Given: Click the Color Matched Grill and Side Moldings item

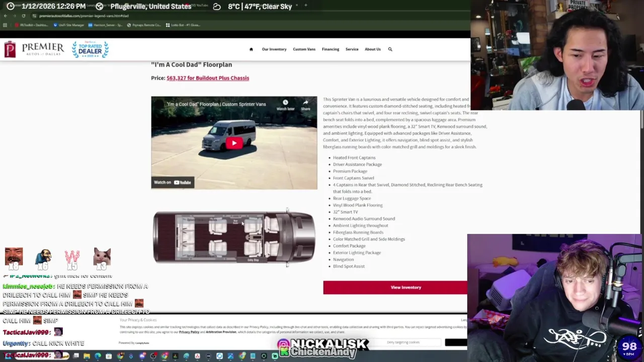Looking at the screenshot, I should [x=369, y=239].
